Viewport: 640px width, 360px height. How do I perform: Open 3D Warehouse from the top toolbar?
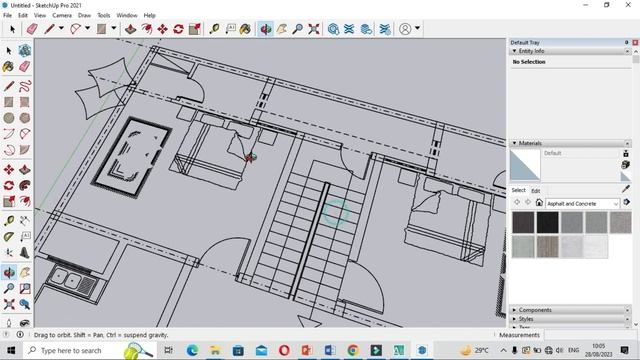coord(333,29)
